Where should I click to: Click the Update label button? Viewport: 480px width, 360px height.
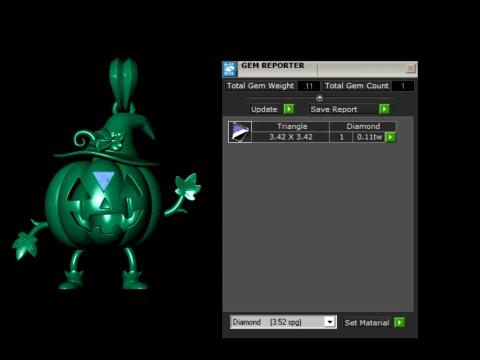point(266,109)
